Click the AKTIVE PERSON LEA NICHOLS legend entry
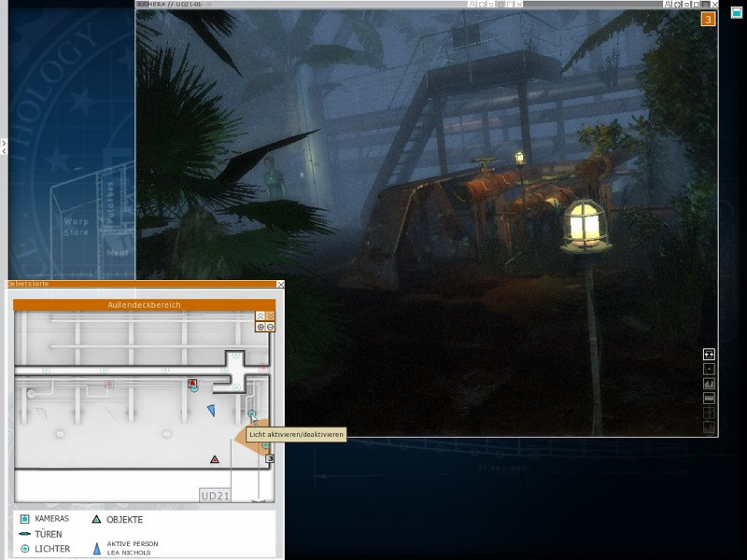The image size is (747, 560). coord(125,548)
